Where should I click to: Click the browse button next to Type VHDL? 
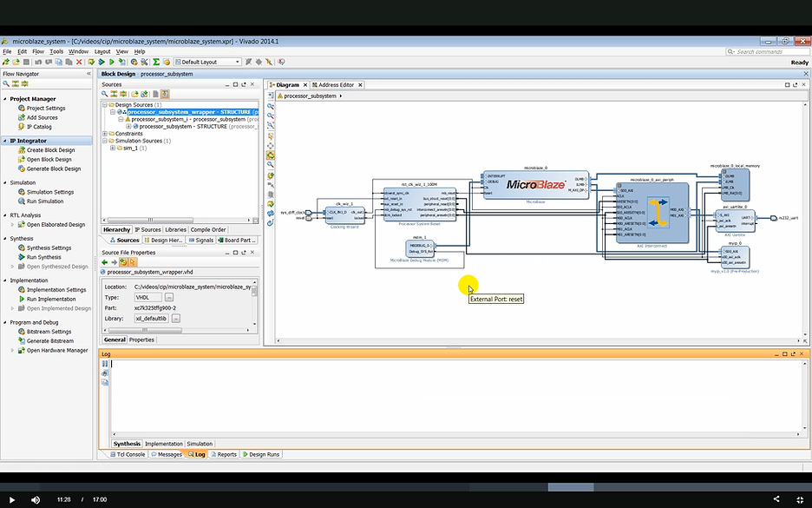[169, 297]
